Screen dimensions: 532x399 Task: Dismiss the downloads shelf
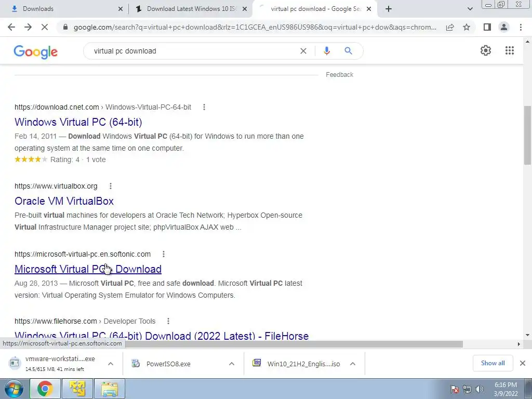(x=523, y=363)
